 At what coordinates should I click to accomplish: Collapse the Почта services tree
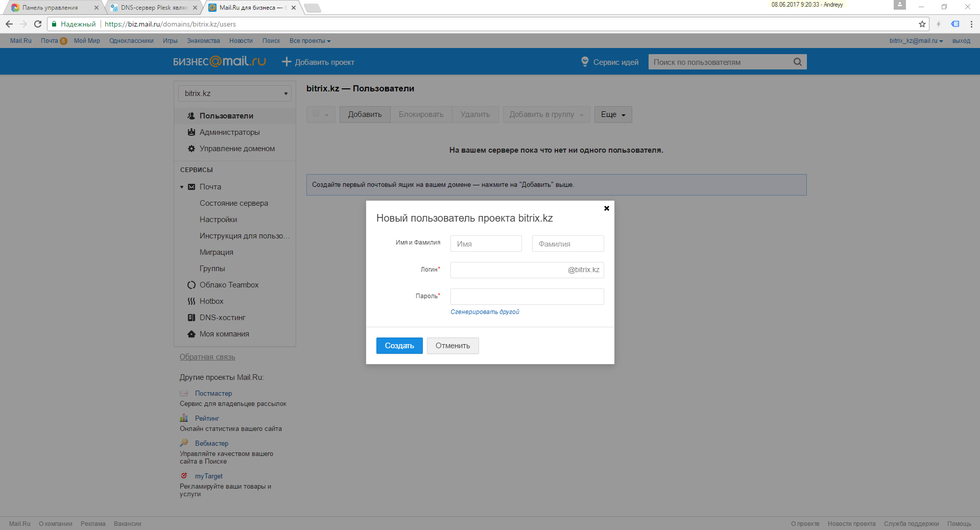pyautogui.click(x=181, y=187)
